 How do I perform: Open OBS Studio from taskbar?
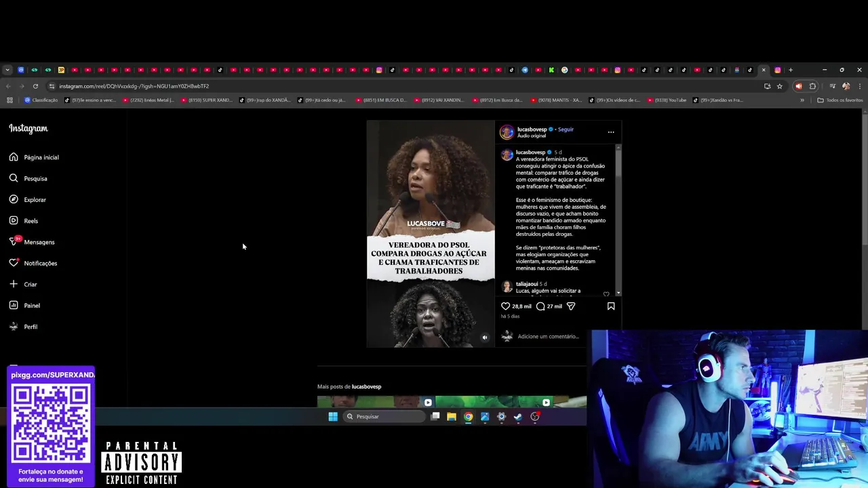pyautogui.click(x=535, y=417)
